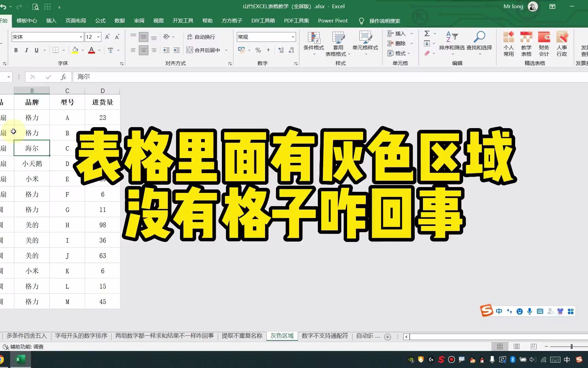This screenshot has height=368, width=588.
Task: Apply percent style format
Action: coord(258,50)
